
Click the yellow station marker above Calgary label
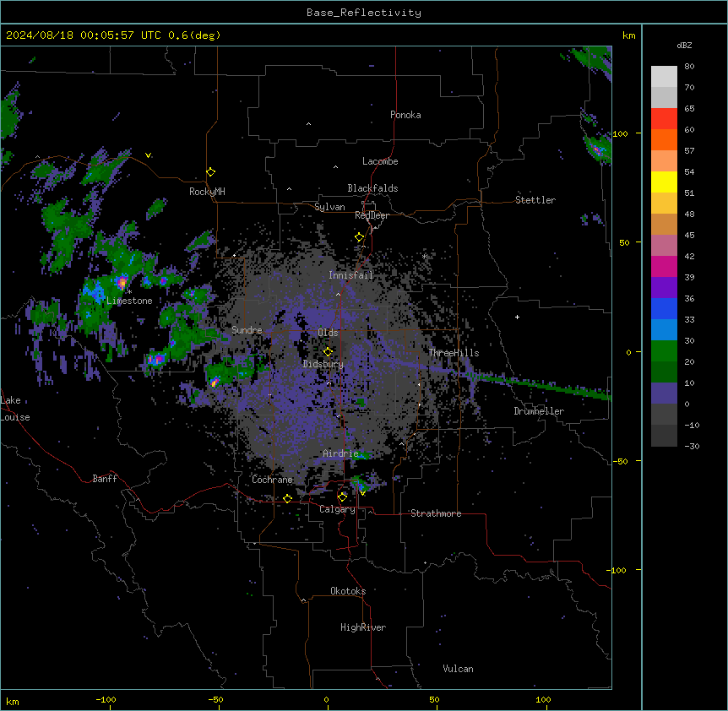342,497
